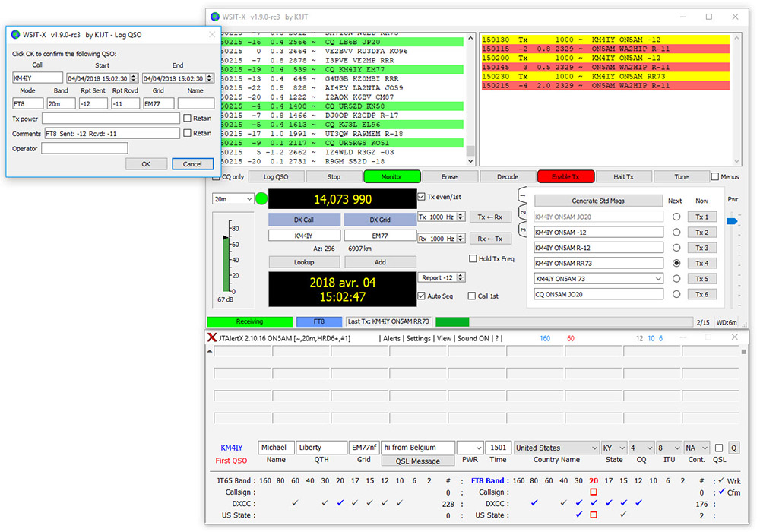Click the Lookup button

click(304, 262)
